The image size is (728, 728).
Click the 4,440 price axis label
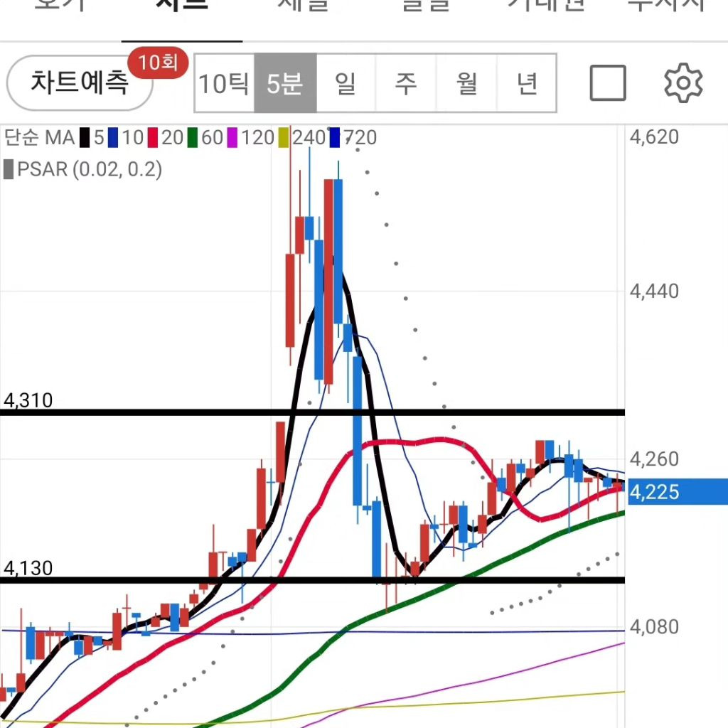pos(654,291)
